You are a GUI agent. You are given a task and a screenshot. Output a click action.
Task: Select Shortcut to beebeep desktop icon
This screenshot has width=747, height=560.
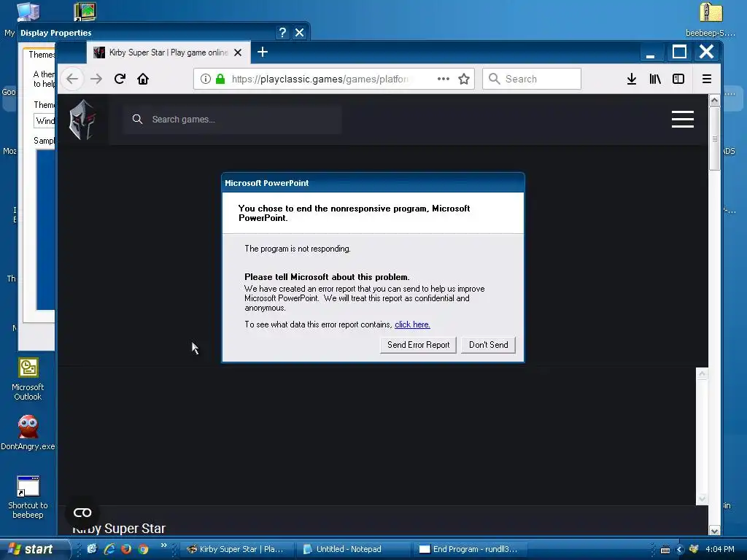(28, 497)
